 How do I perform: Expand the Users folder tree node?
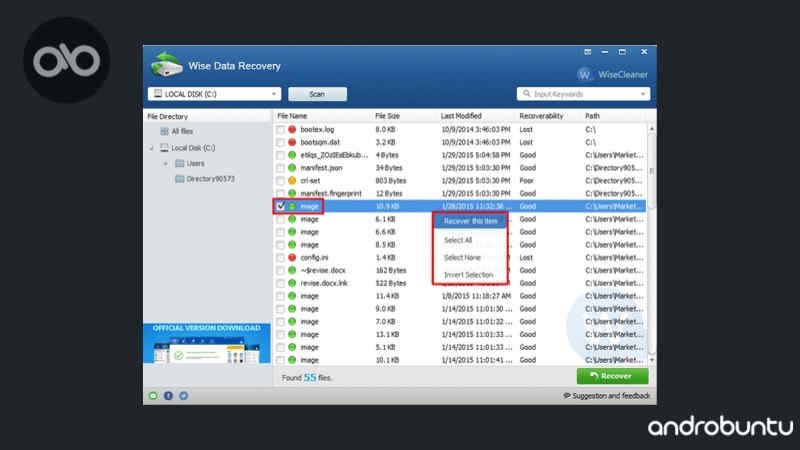[165, 164]
